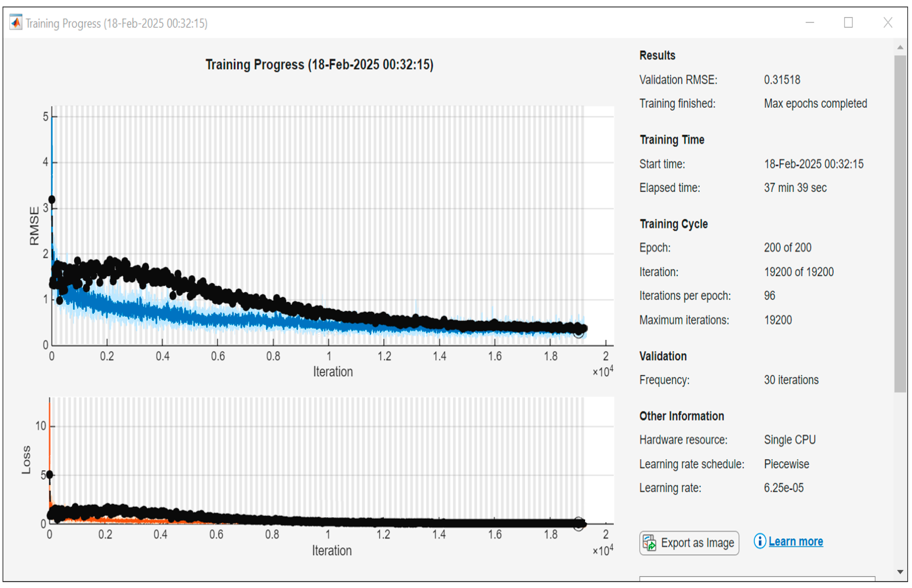Click the info icon beside Learn more
Image resolution: width=912 pixels, height=588 pixels.
(x=760, y=541)
